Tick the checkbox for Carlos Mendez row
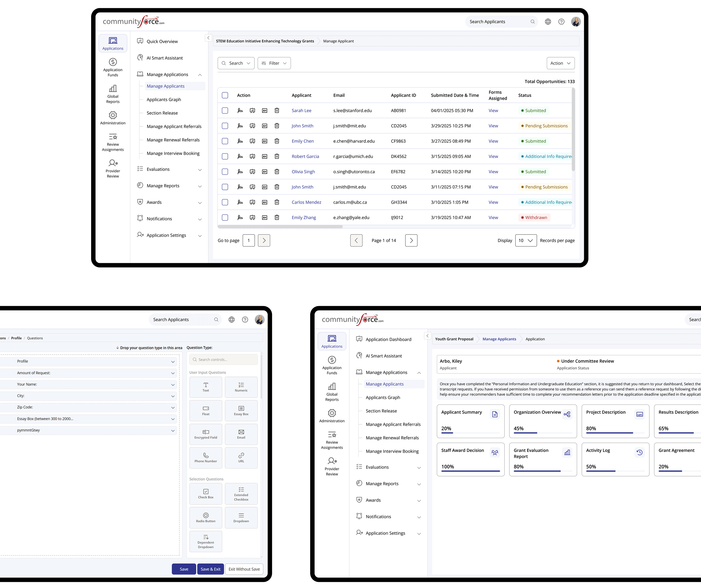 point(225,202)
